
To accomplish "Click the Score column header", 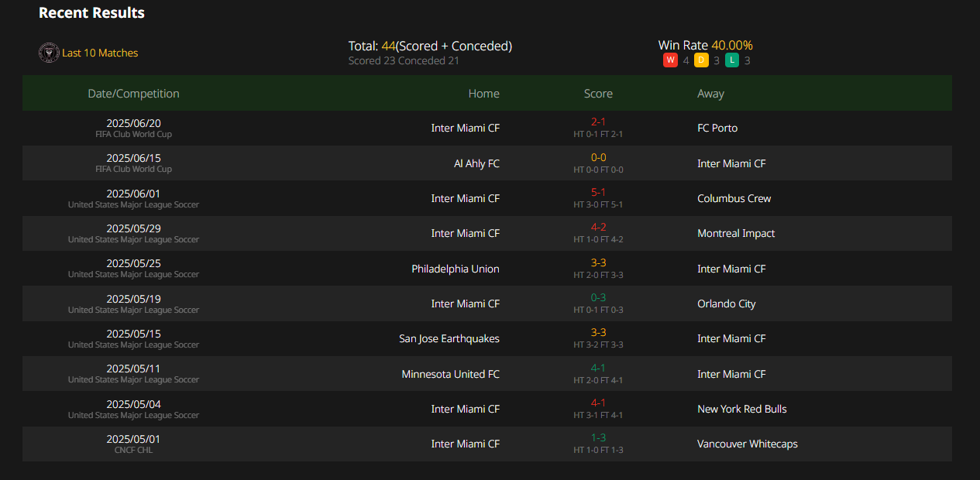I will 598,94.
